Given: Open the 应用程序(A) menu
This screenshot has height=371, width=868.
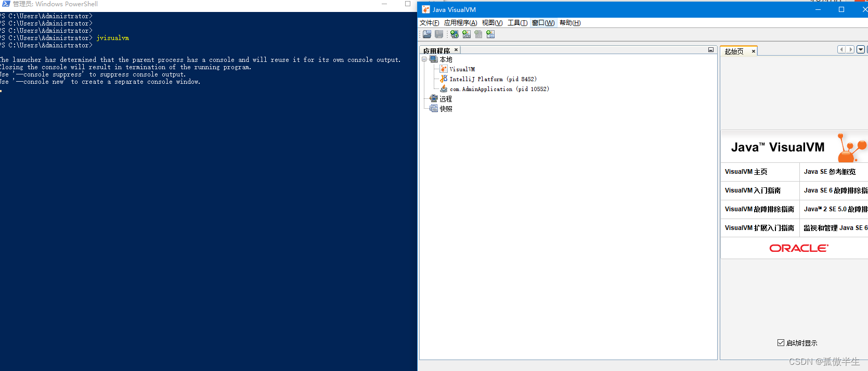Looking at the screenshot, I should pos(460,23).
